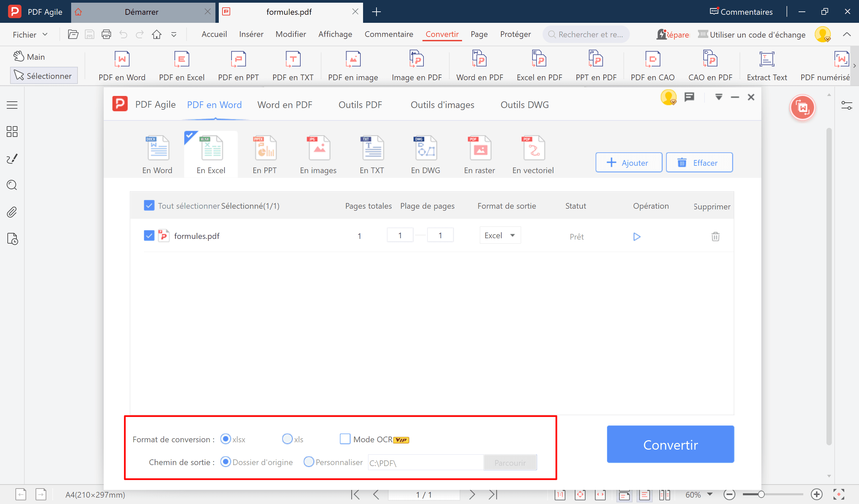This screenshot has height=504, width=859.
Task: Open the Insérer ribbon tab
Action: pos(251,35)
